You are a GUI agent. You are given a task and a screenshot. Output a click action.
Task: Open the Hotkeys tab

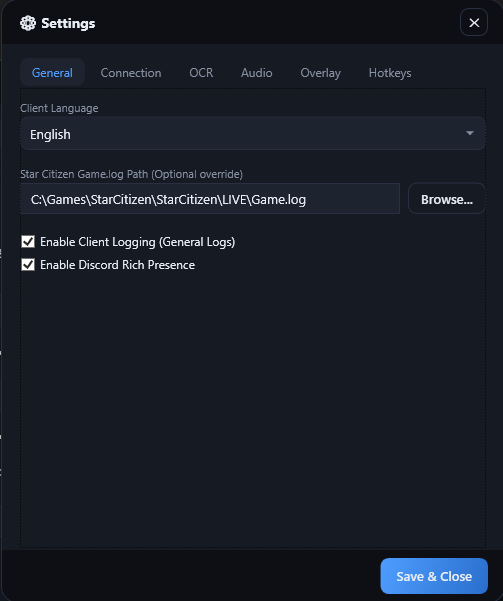coord(390,72)
